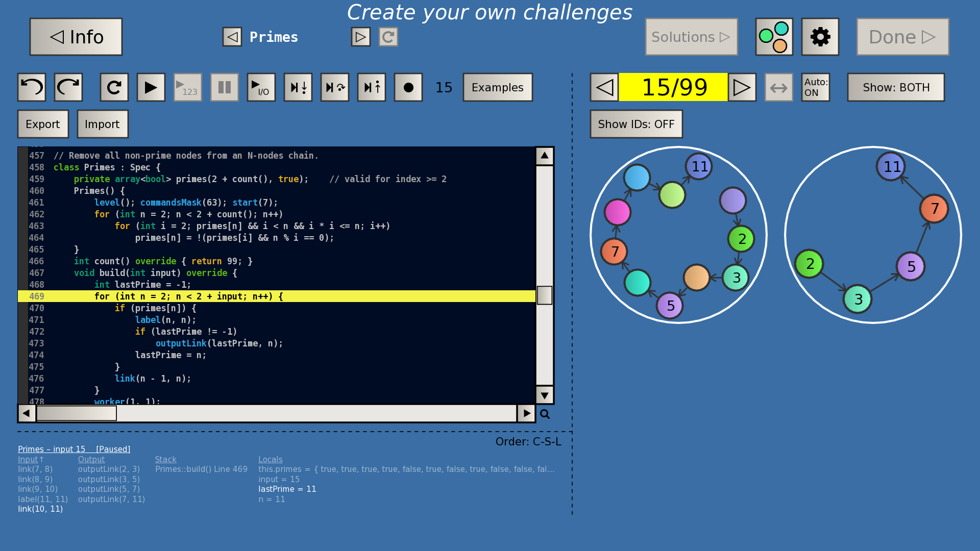Click the Export button

43,124
